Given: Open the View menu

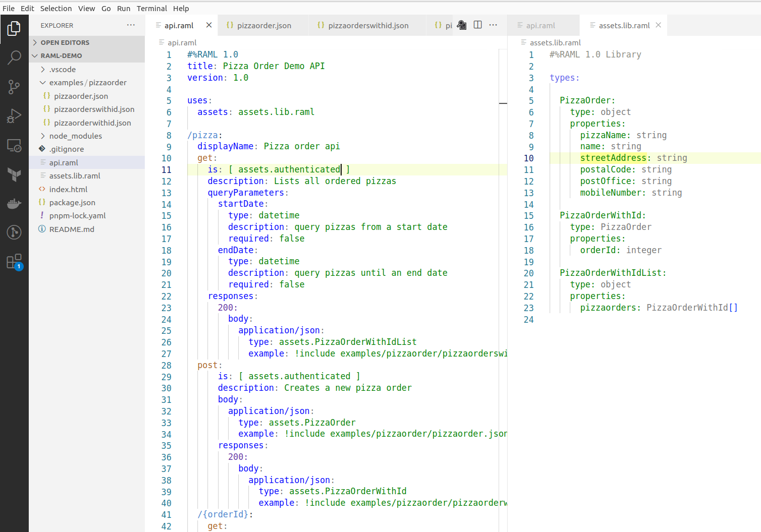Looking at the screenshot, I should click(86, 9).
